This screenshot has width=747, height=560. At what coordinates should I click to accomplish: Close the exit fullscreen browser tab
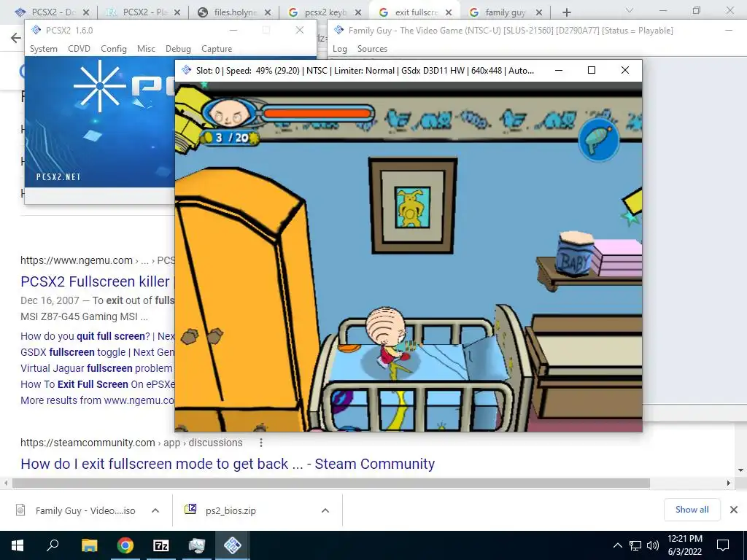[449, 12]
